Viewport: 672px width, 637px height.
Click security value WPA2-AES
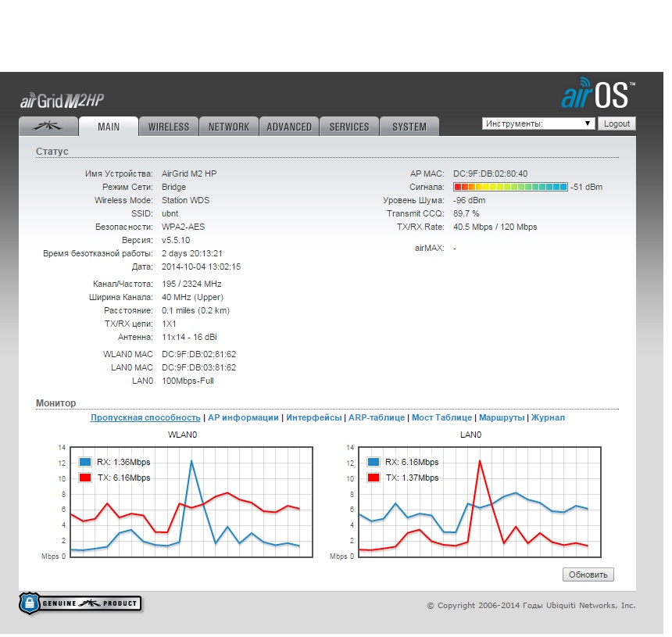(183, 227)
